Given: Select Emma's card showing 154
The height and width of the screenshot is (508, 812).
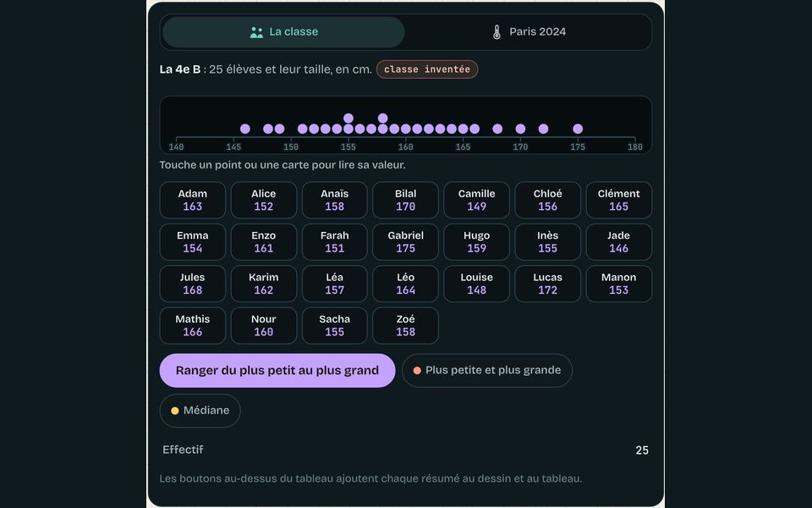Looking at the screenshot, I should pyautogui.click(x=193, y=242).
